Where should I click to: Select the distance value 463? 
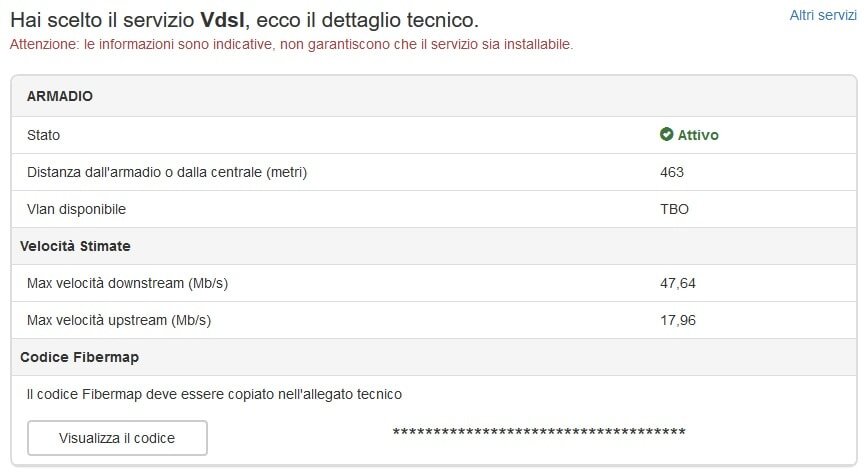point(672,172)
